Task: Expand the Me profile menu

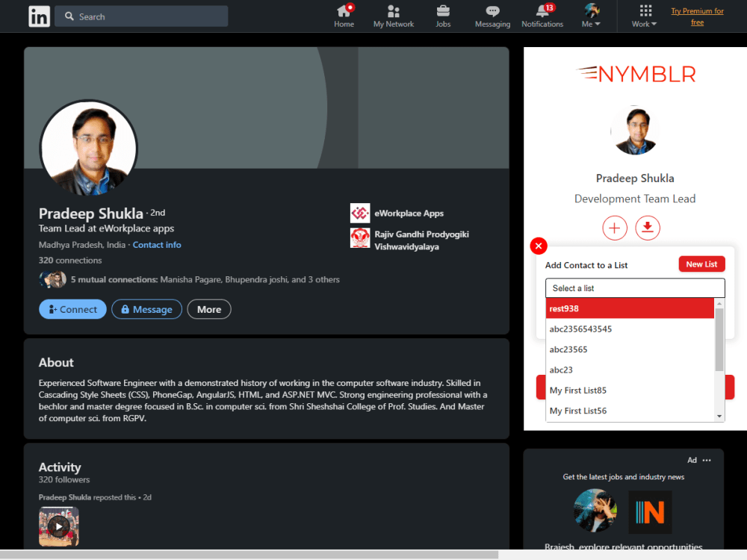Action: [591, 16]
